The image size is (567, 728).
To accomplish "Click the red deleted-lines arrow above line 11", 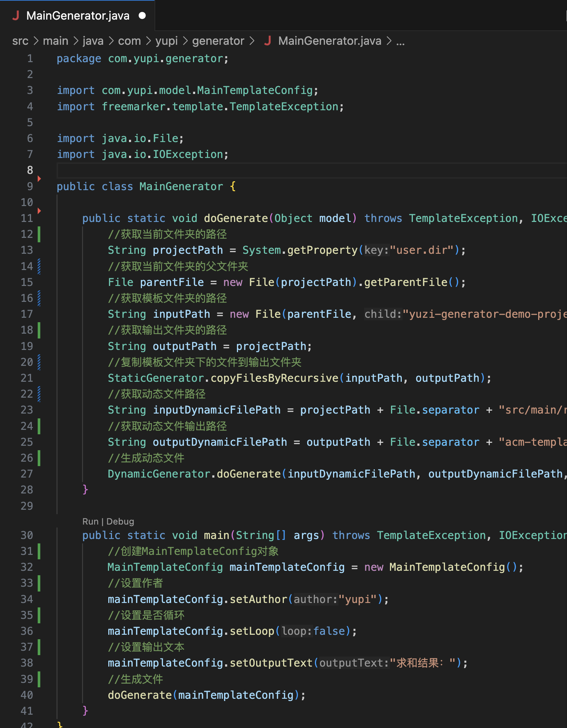I will click(x=39, y=211).
